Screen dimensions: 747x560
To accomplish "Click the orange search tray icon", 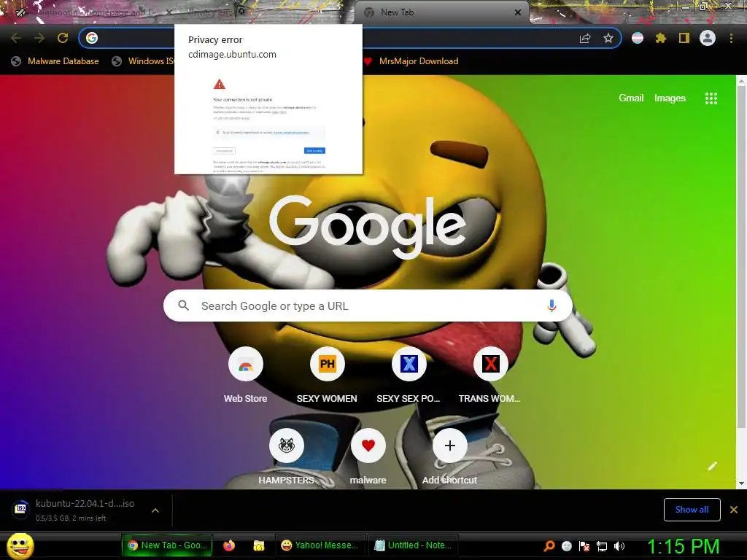I will 549,545.
